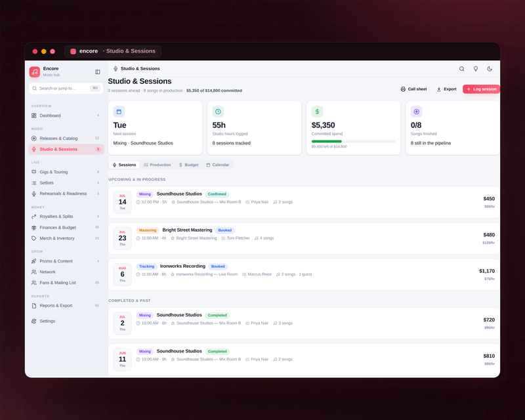Image resolution: width=525 pixels, height=420 pixels.
Task: Open Settings from the sidebar
Action: (x=66, y=321)
